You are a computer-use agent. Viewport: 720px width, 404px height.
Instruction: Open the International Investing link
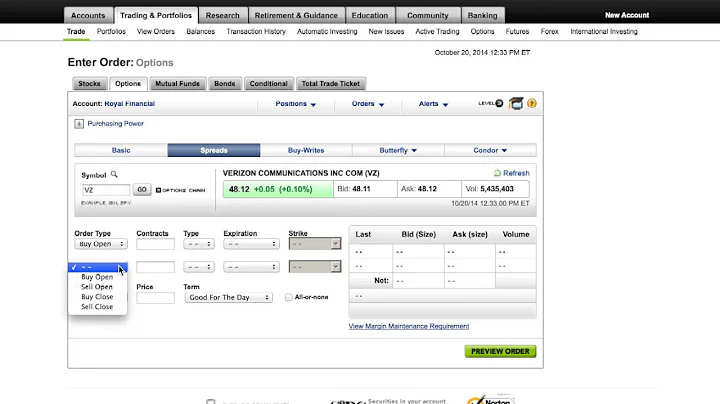tap(604, 32)
